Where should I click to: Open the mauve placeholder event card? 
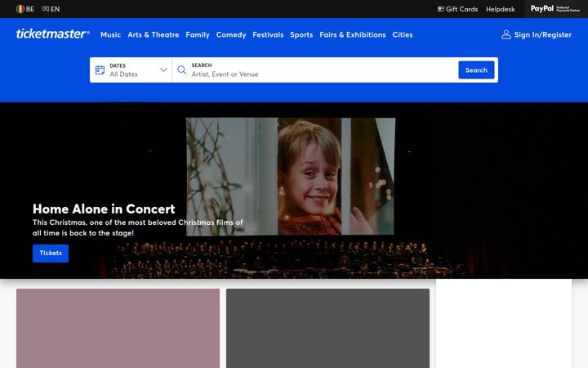coord(118,328)
